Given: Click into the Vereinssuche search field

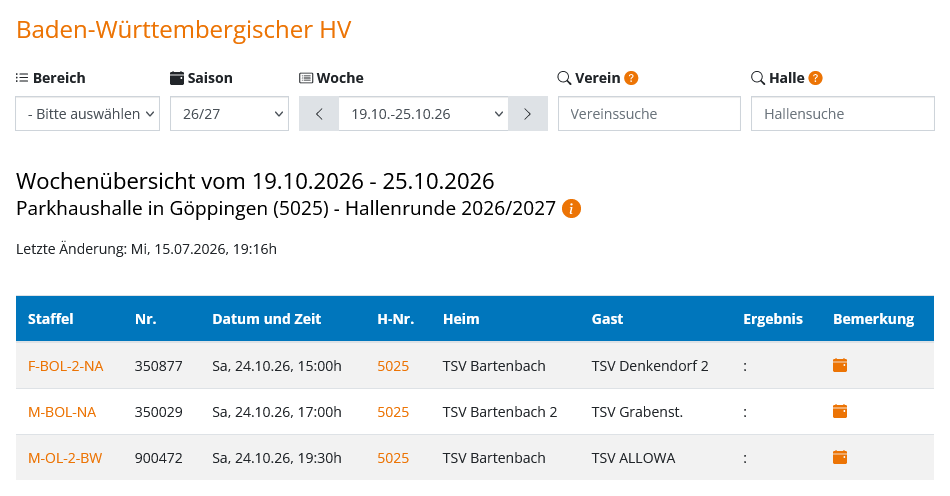Looking at the screenshot, I should point(649,114).
